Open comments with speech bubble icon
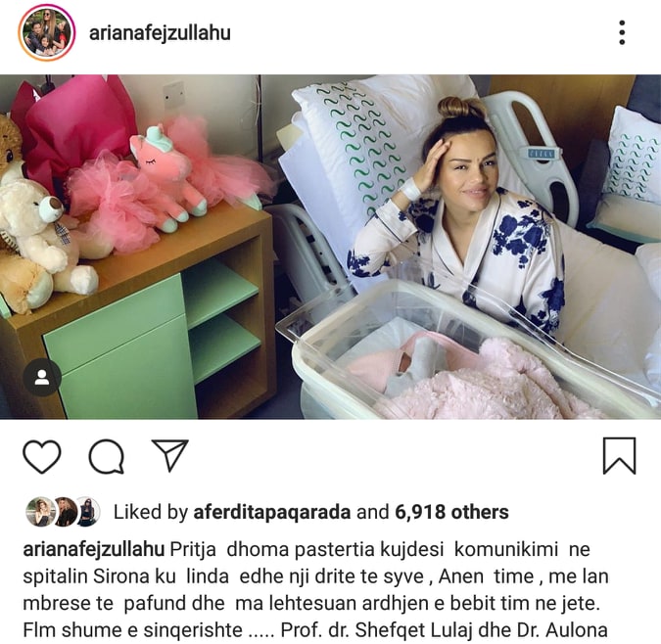This screenshot has width=661, height=644. 106,456
